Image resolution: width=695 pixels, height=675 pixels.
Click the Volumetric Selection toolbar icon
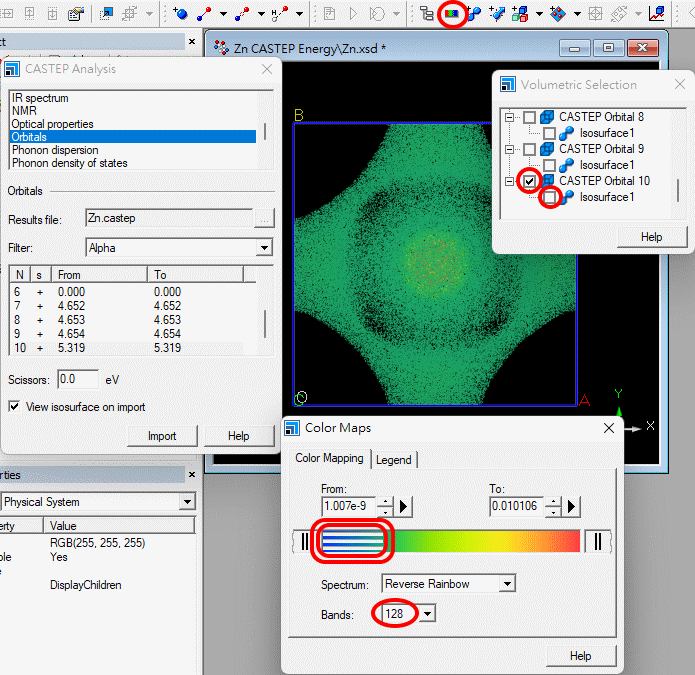pos(427,14)
